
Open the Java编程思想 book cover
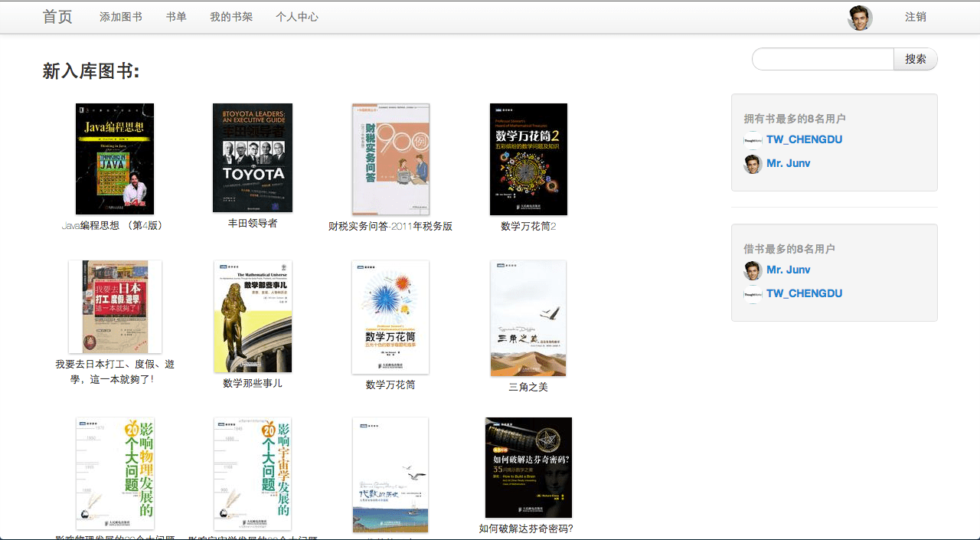[115, 159]
